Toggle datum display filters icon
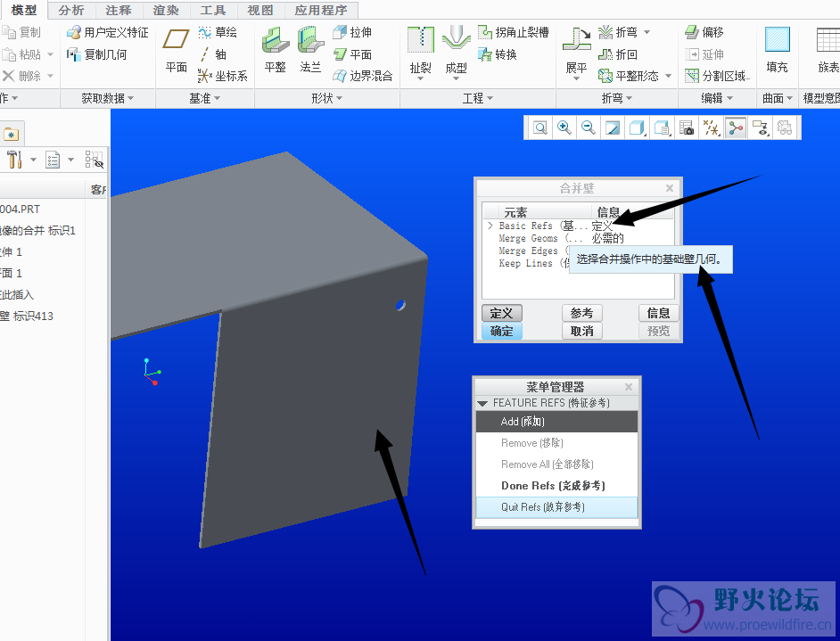 tap(712, 128)
